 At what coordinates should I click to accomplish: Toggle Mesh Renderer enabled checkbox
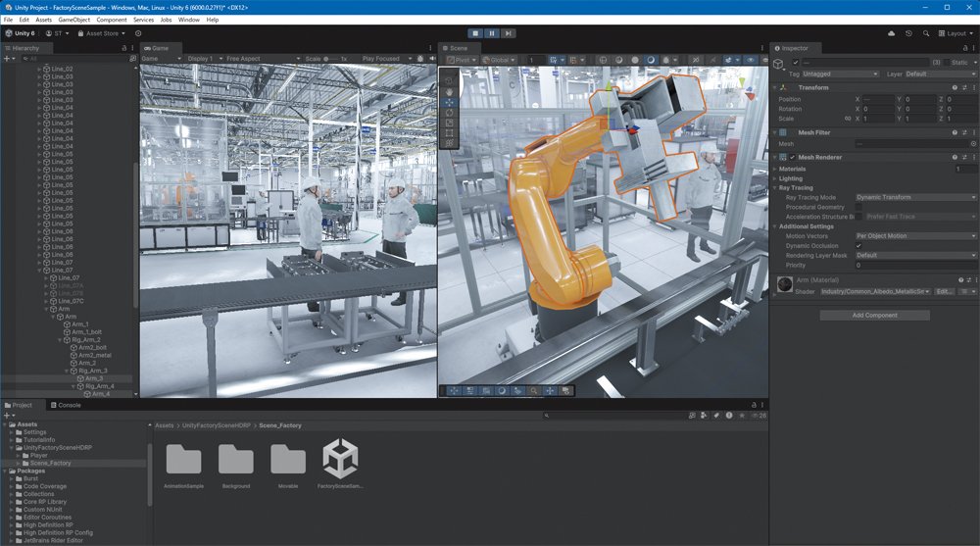tap(792, 157)
